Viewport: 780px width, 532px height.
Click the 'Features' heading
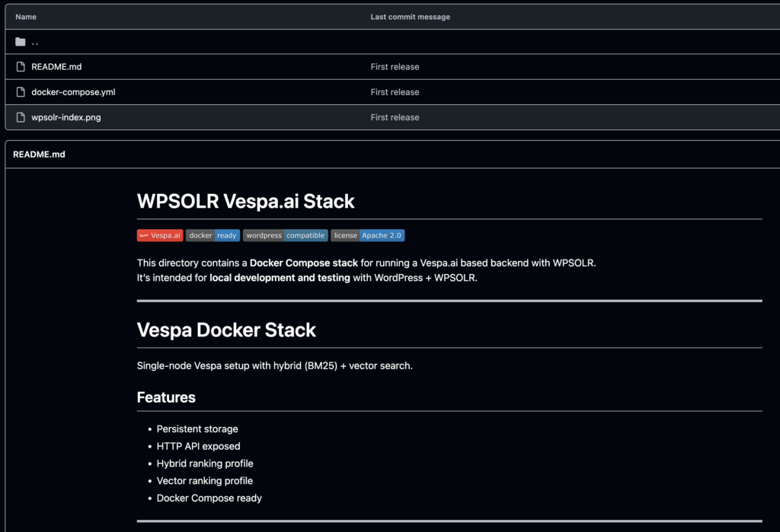click(166, 397)
